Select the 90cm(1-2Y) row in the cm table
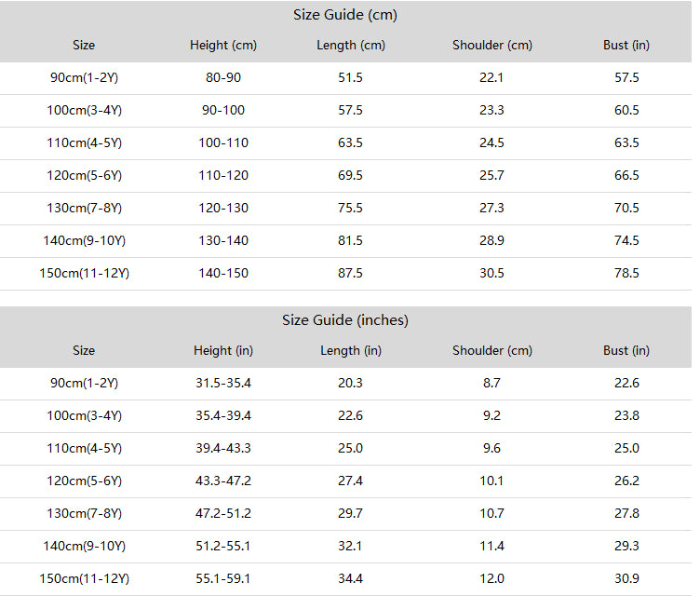 pos(346,78)
